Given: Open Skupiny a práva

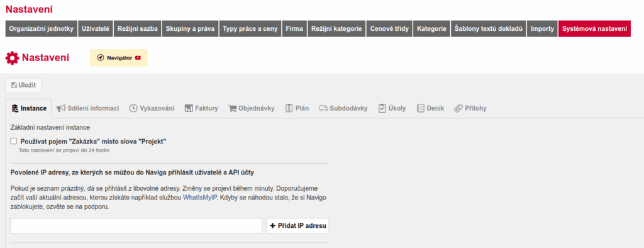Looking at the screenshot, I should click(190, 29).
